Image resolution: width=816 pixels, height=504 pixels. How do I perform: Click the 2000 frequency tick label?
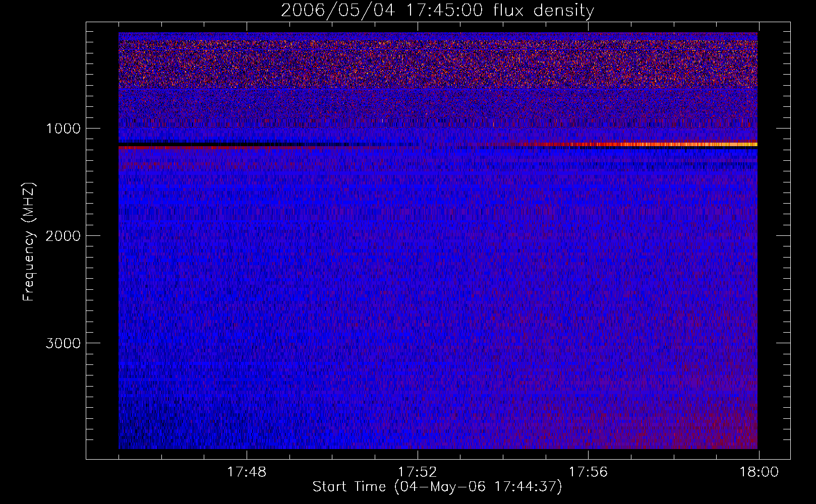coord(63,236)
